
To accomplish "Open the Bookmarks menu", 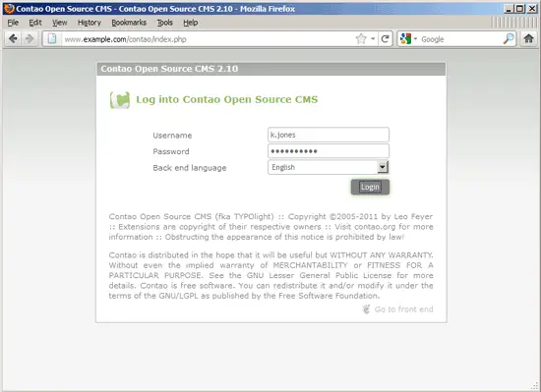I will 129,23.
